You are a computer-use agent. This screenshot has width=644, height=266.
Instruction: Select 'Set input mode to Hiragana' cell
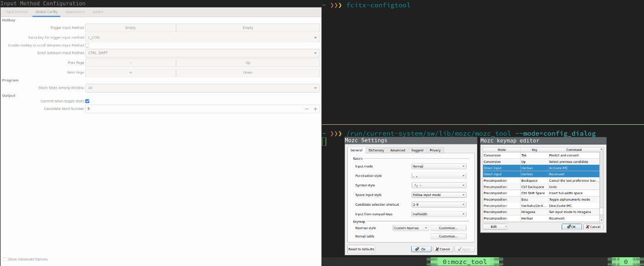[x=574, y=212]
